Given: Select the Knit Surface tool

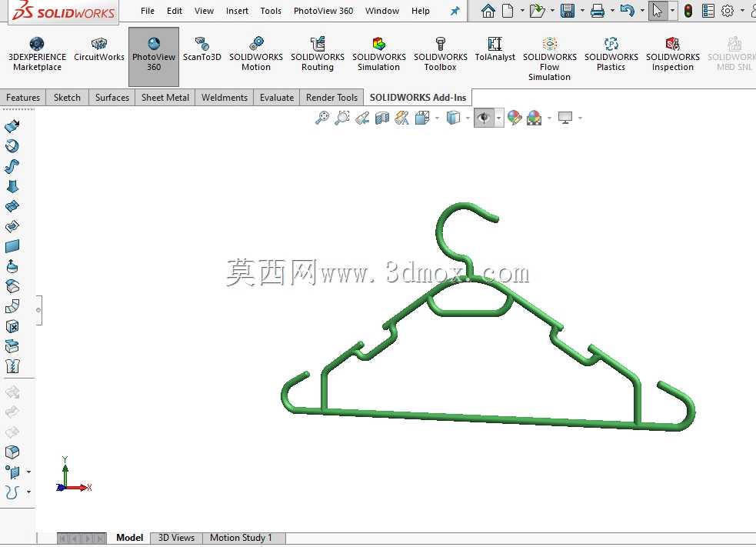Looking at the screenshot, I should tap(12, 367).
